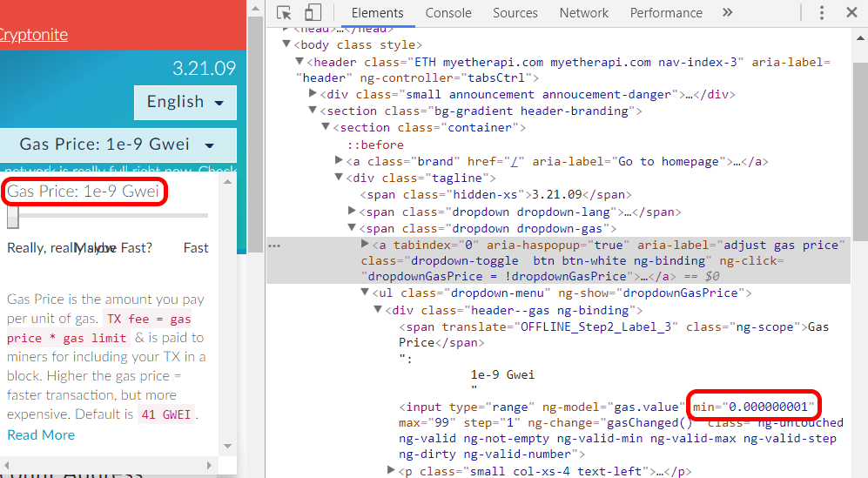This screenshot has height=478, width=868.
Task: Go to the Performance tab
Action: point(665,13)
